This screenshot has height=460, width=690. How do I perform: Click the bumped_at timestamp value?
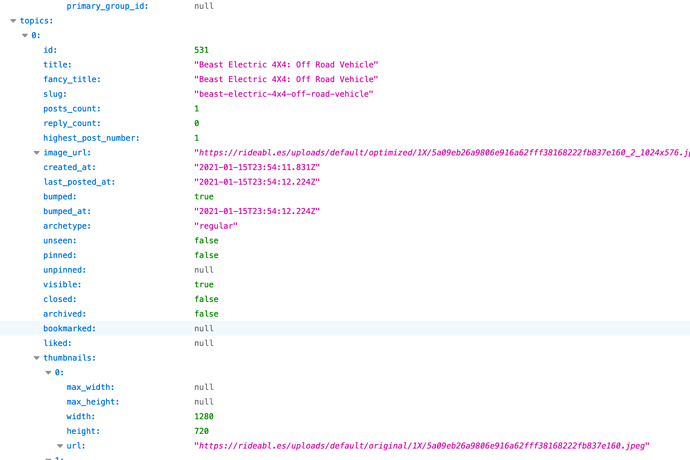257,211
